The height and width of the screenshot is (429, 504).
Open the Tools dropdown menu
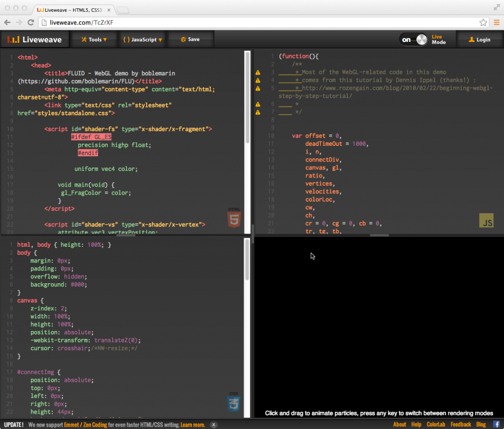click(94, 40)
